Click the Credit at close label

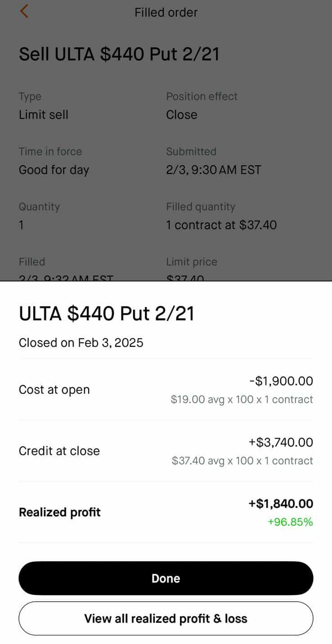tap(59, 451)
